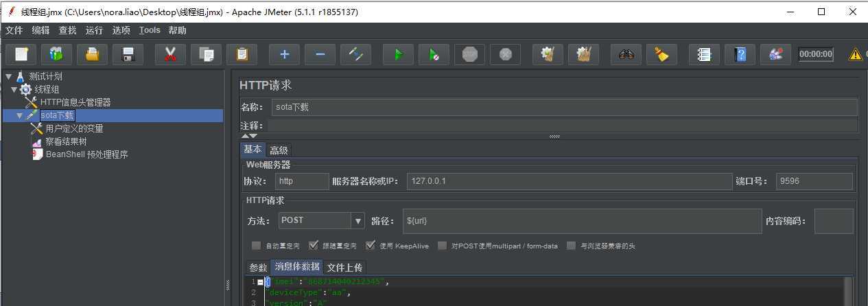The height and width of the screenshot is (306, 868).
Task: Click the warning triangle log icon
Action: pyautogui.click(x=856, y=54)
